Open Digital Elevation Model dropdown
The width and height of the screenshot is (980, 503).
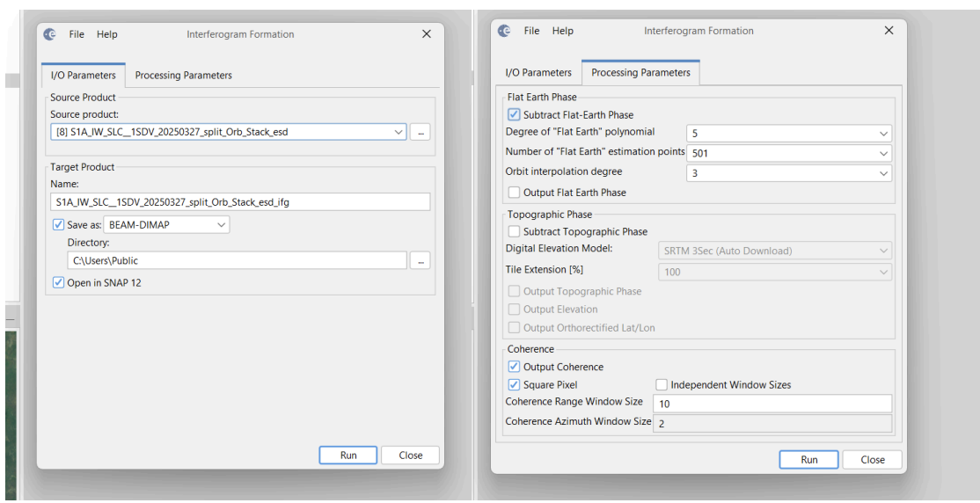775,251
